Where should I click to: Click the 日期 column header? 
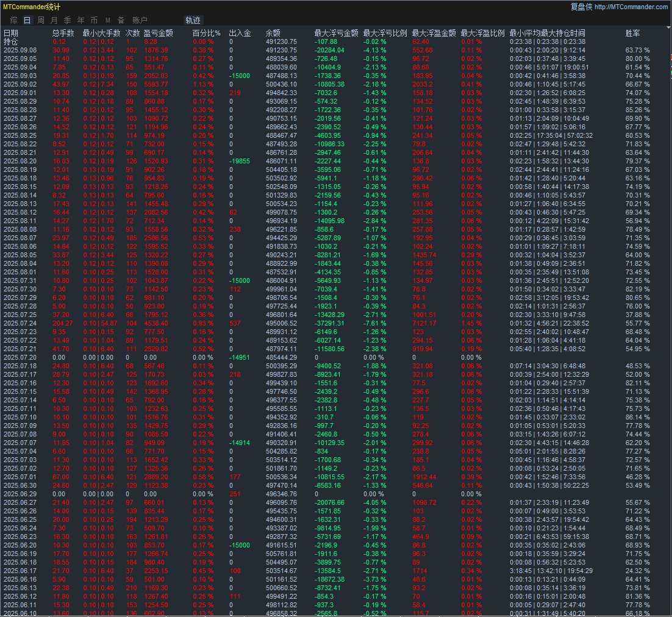11,33
